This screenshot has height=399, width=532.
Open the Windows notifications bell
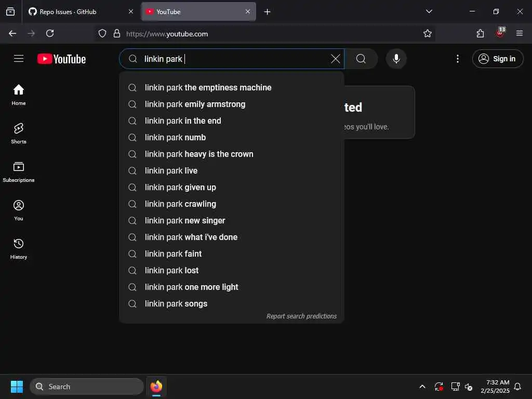[517, 387]
